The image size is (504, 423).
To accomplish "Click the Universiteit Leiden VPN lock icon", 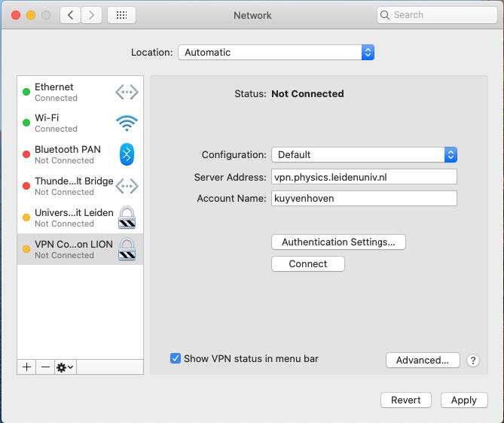I will tap(127, 218).
